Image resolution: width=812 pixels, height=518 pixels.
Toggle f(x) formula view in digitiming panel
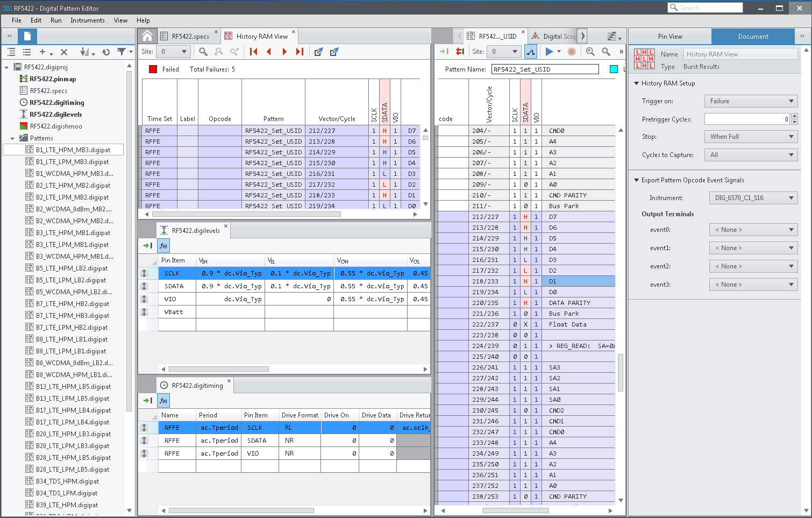(x=163, y=401)
